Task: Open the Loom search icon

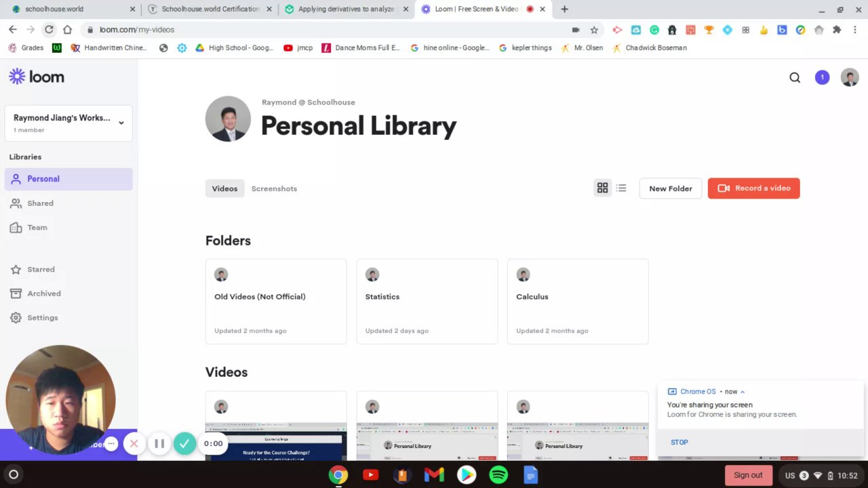Action: click(795, 77)
